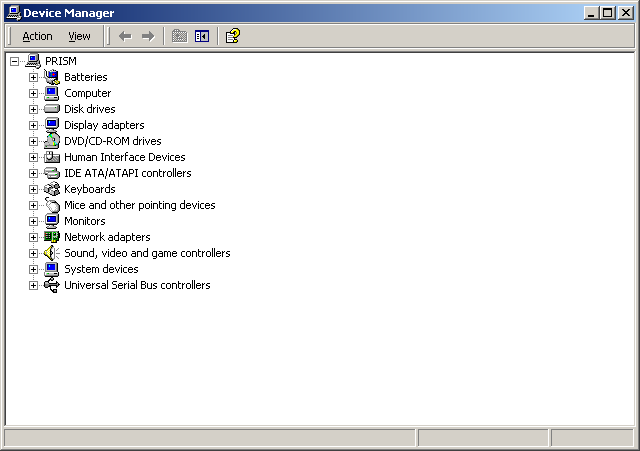640x451 pixels.
Task: Select the Human Interface Devices label
Action: tap(124, 157)
